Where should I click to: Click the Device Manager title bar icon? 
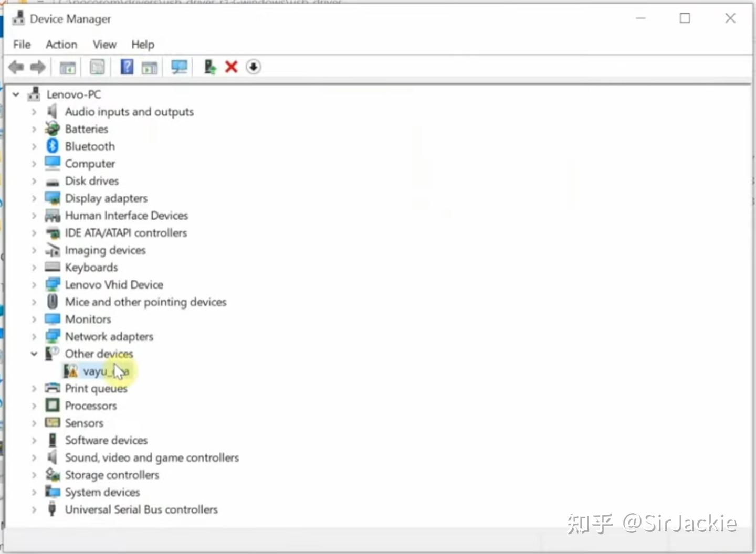point(18,18)
